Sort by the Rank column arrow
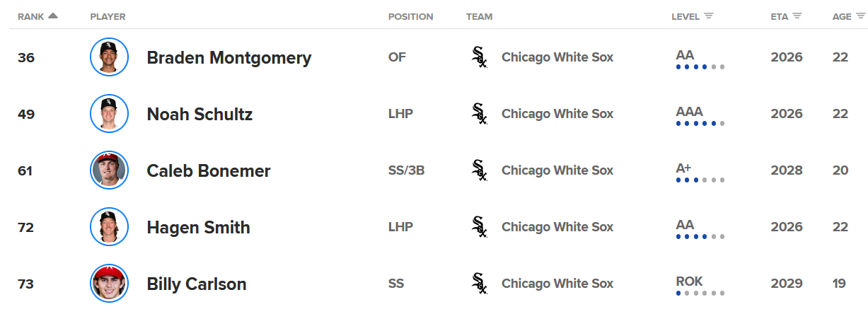 point(53,16)
